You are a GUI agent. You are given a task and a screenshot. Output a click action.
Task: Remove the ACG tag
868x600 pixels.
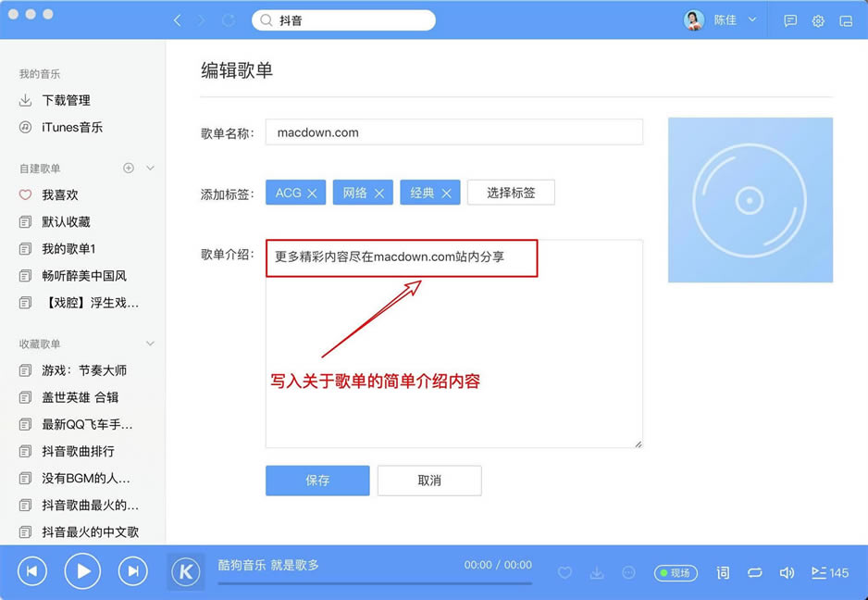[x=312, y=194]
